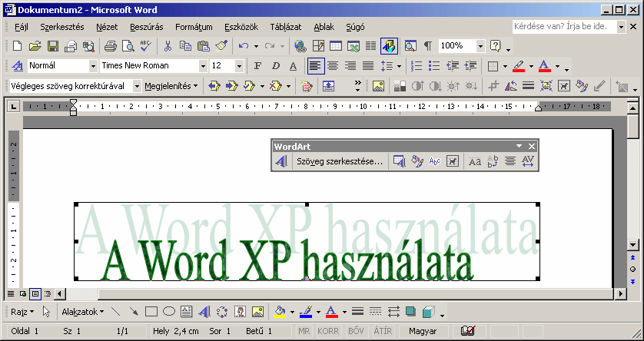Expand the Times New Roman font dropdown
Viewport: 644px width, 341px height.
(x=203, y=65)
